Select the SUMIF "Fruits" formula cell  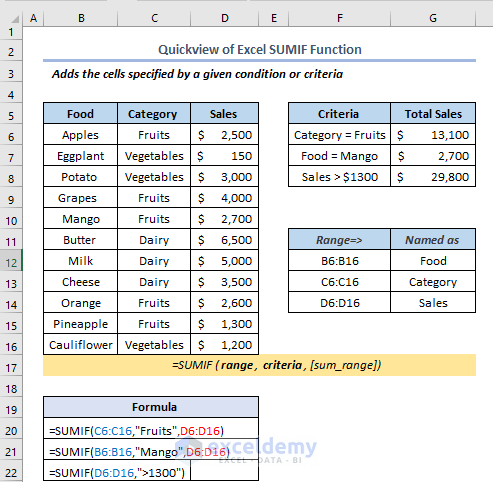151,429
